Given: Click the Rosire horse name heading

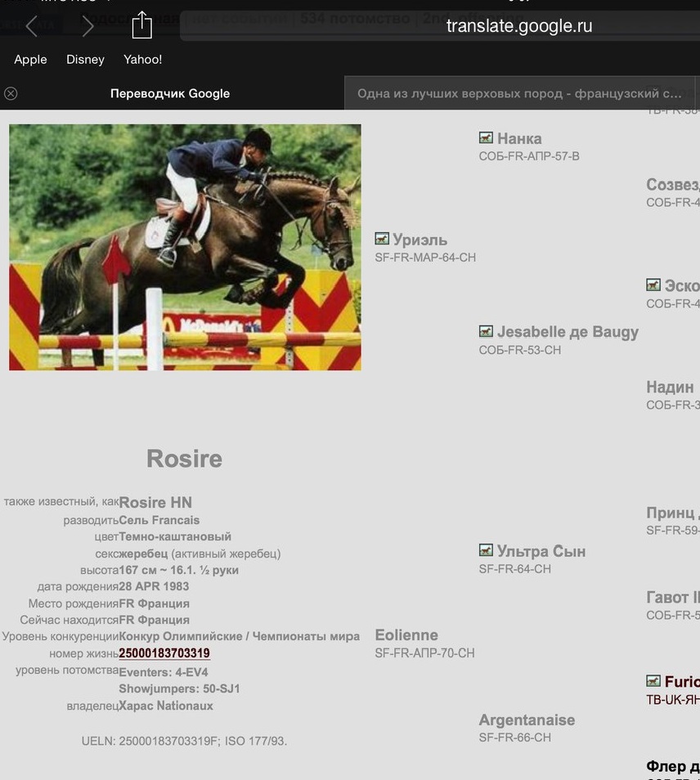Looking at the screenshot, I should tap(184, 459).
